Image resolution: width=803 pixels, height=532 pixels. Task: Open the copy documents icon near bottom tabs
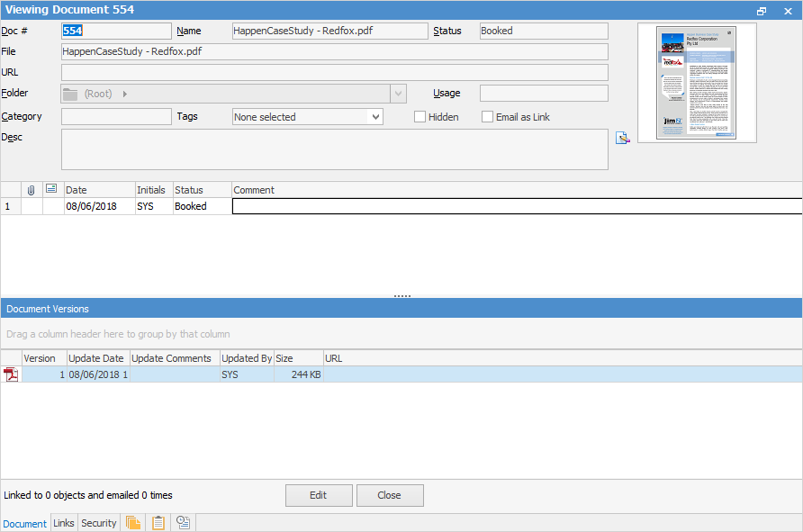[133, 522]
